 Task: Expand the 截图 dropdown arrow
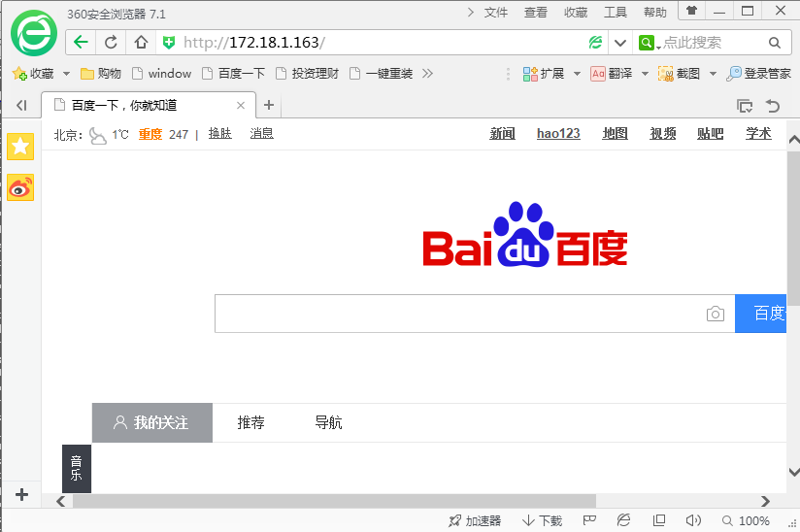point(714,74)
